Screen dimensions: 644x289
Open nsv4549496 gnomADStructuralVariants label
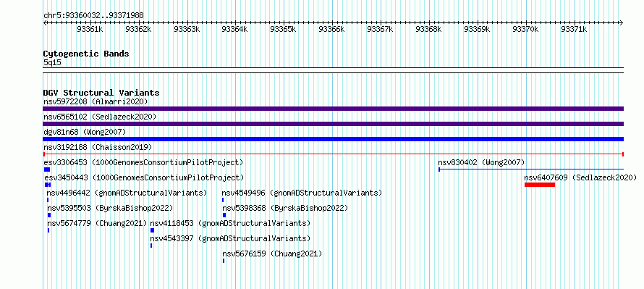302,193
